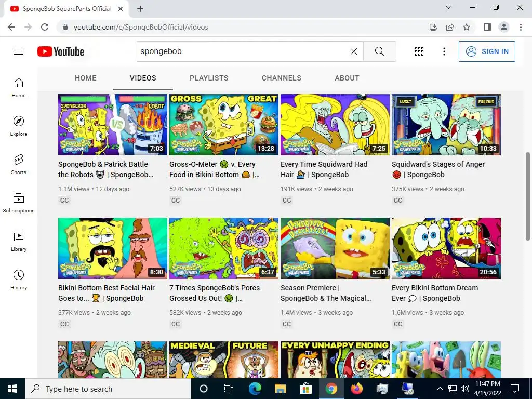Open a new browser tab
This screenshot has height=399, width=532.
[x=140, y=9]
